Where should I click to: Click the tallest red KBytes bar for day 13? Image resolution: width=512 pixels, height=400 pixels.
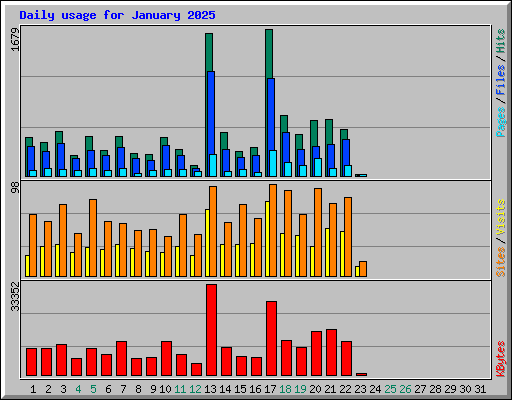point(211,330)
